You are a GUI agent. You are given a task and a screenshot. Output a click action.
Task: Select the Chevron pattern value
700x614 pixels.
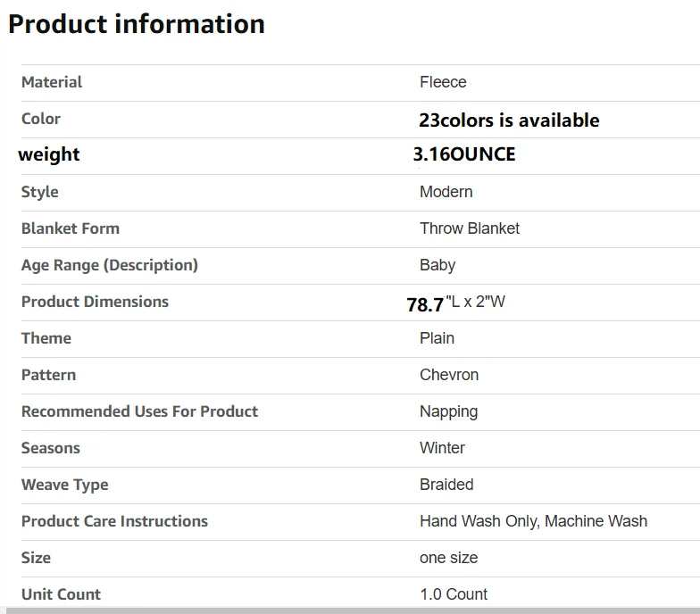[449, 375]
